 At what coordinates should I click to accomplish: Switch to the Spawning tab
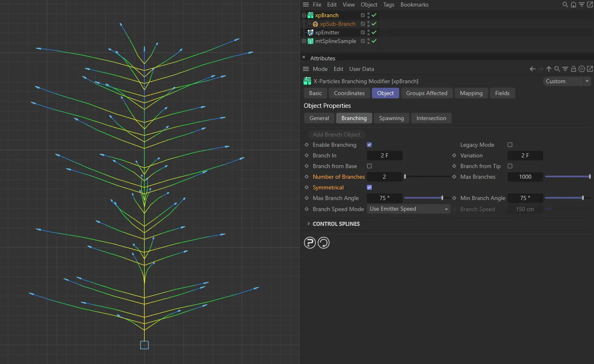(x=391, y=118)
